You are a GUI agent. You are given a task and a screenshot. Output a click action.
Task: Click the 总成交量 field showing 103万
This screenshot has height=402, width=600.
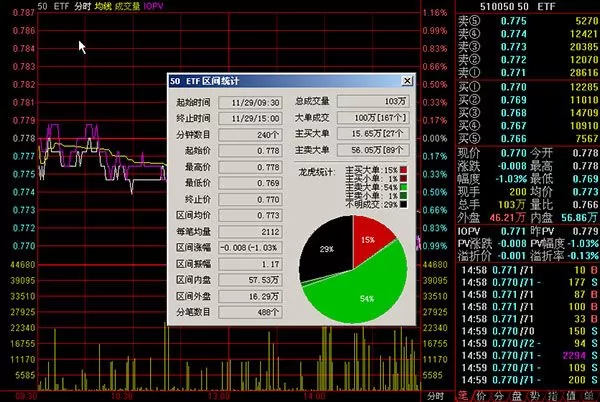coord(373,101)
